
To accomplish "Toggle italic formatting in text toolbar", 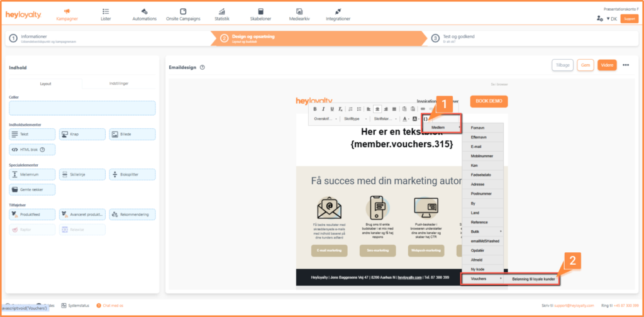I will pyautogui.click(x=325, y=109).
